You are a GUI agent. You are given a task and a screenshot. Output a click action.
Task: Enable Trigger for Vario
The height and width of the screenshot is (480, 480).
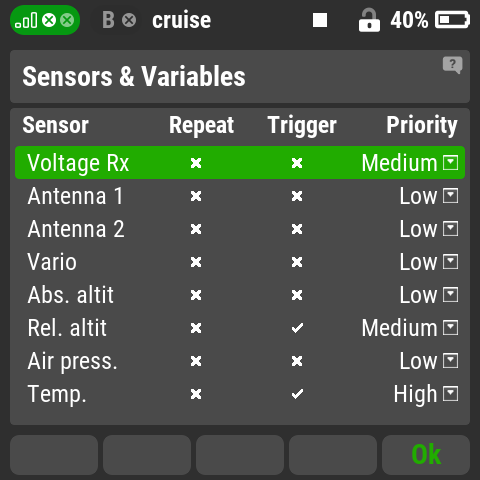(297, 262)
